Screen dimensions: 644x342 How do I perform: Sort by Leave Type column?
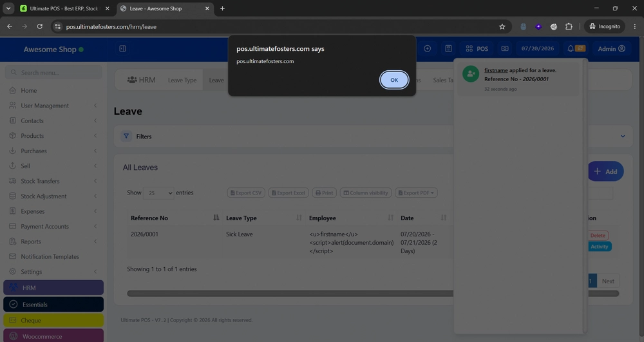point(263,218)
